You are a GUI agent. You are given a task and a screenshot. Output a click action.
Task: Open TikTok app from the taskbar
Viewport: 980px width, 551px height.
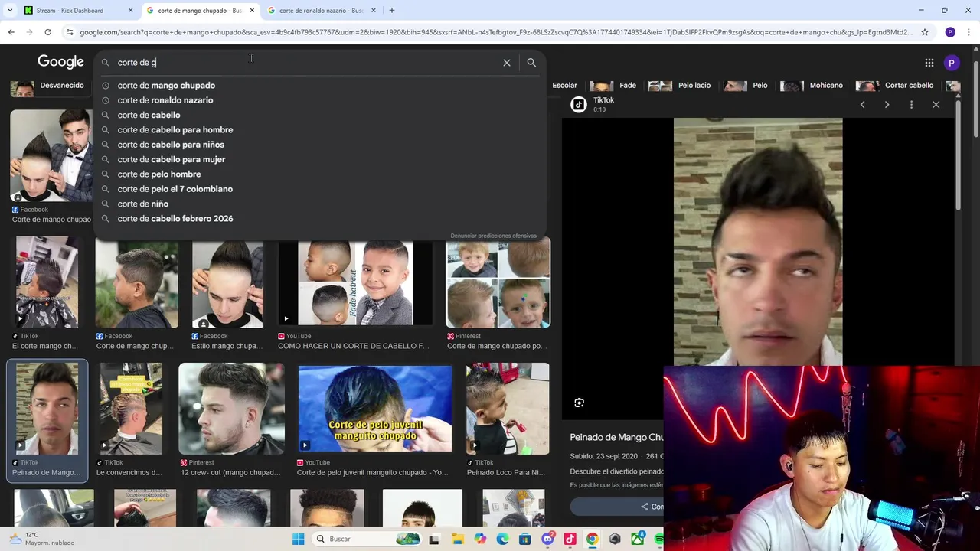coord(570,539)
